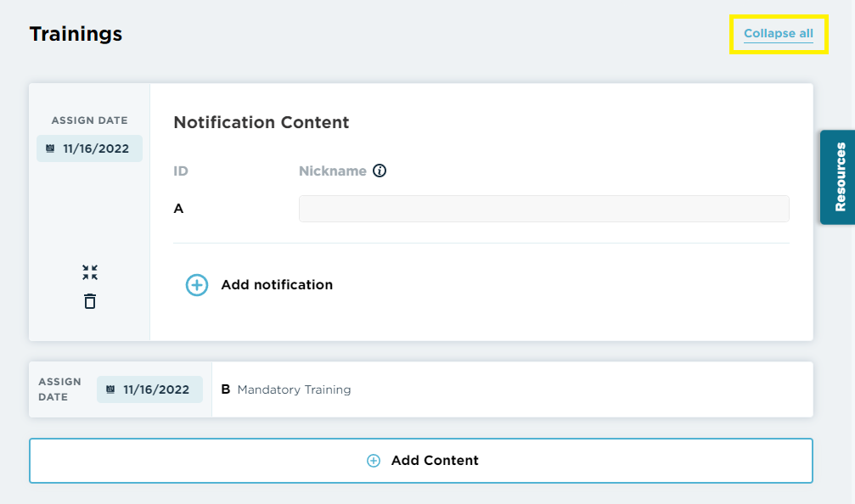
Task: Click the Nickname column label
Action: pos(332,171)
